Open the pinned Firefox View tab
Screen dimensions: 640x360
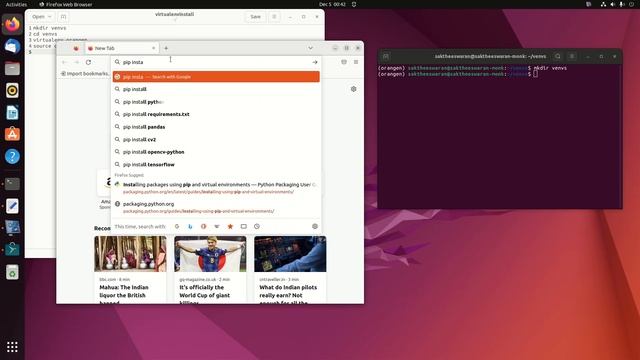pyautogui.click(x=76, y=48)
